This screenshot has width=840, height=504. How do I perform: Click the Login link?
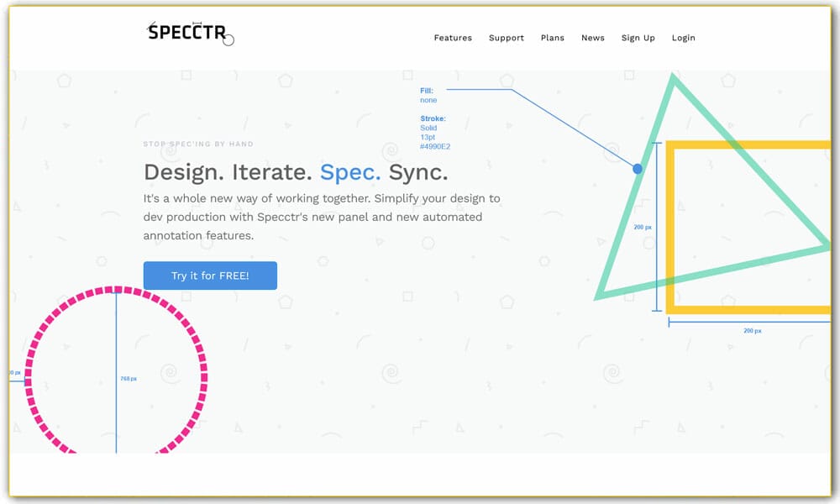[x=684, y=38]
